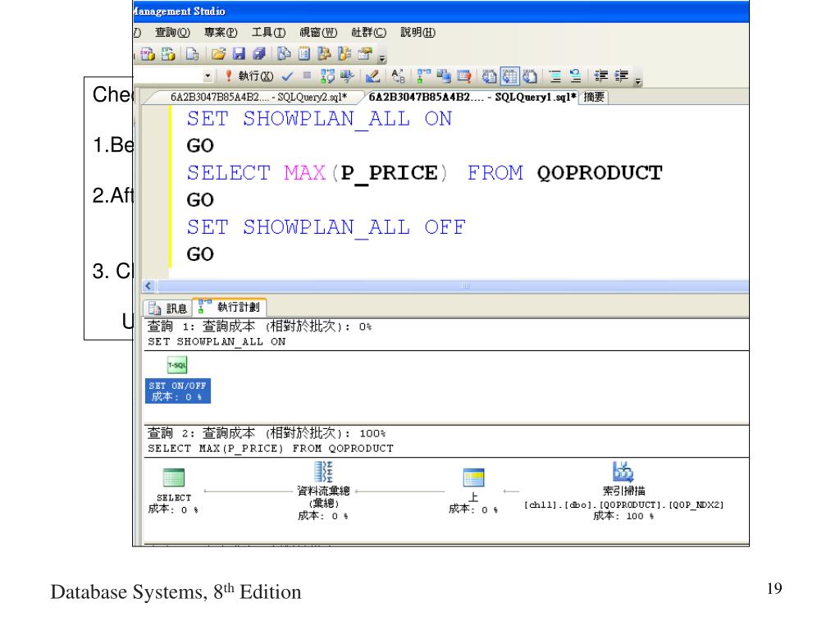Switch to the 摘要 tab
Image resolution: width=840 pixels, height=630 pixels.
(594, 97)
